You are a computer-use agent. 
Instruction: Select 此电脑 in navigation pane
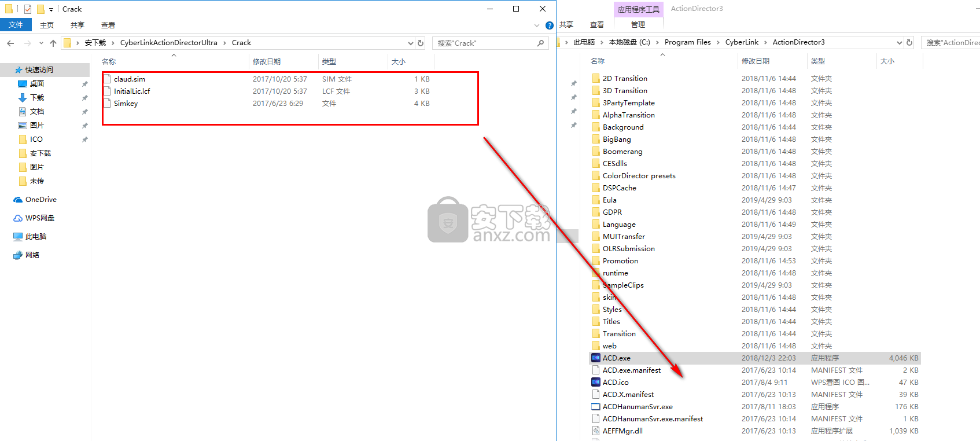(x=36, y=237)
